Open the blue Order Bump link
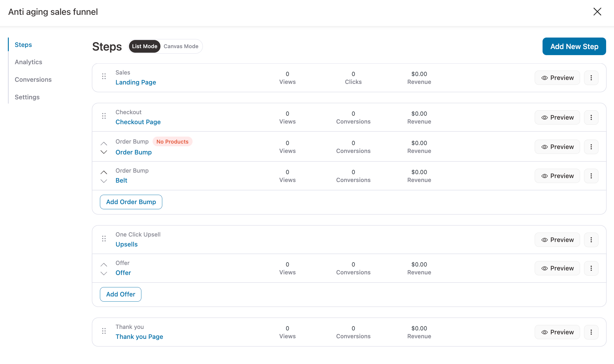This screenshot has height=364, width=614. pos(134,152)
